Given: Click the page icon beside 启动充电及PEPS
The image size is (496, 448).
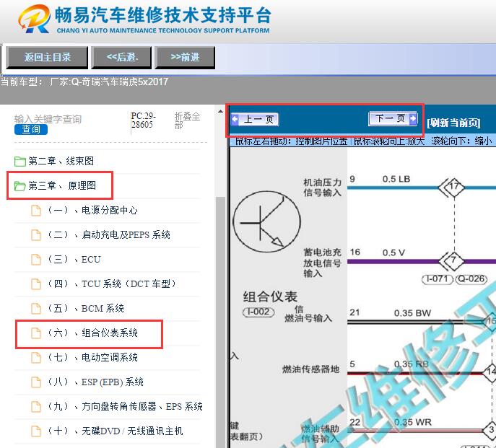Looking at the screenshot, I should (36, 235).
